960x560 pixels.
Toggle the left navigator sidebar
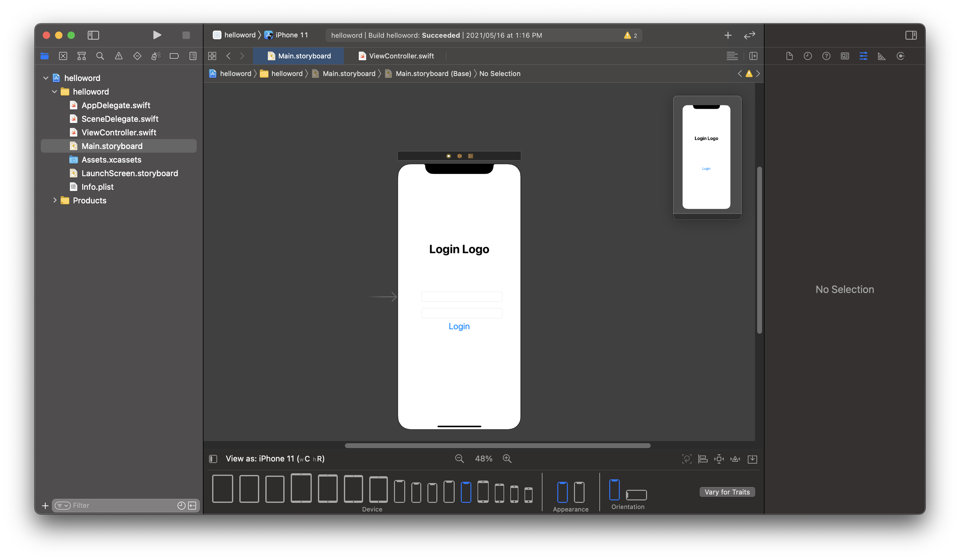(x=93, y=35)
